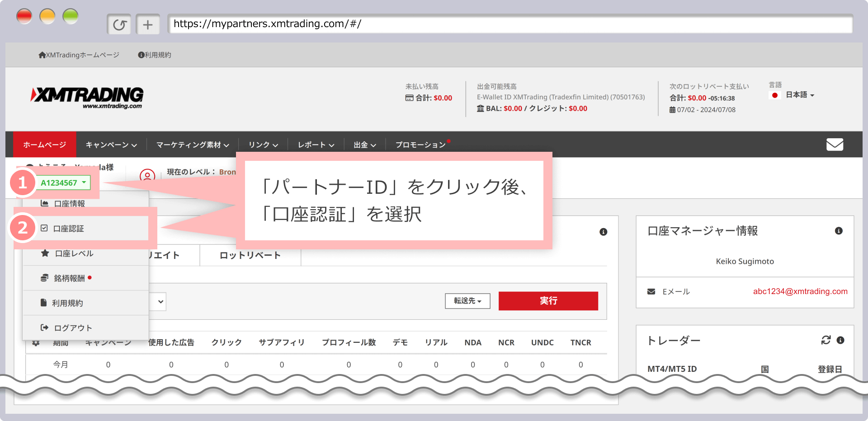The height and width of the screenshot is (421, 868).
Task: Click the abc1234@xmtrading.com email link
Action: tap(801, 291)
